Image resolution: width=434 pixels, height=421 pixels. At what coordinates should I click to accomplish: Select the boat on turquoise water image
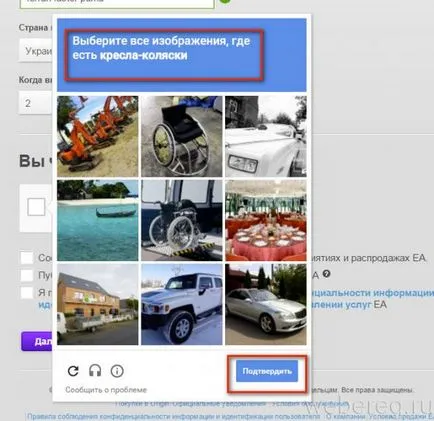click(97, 220)
